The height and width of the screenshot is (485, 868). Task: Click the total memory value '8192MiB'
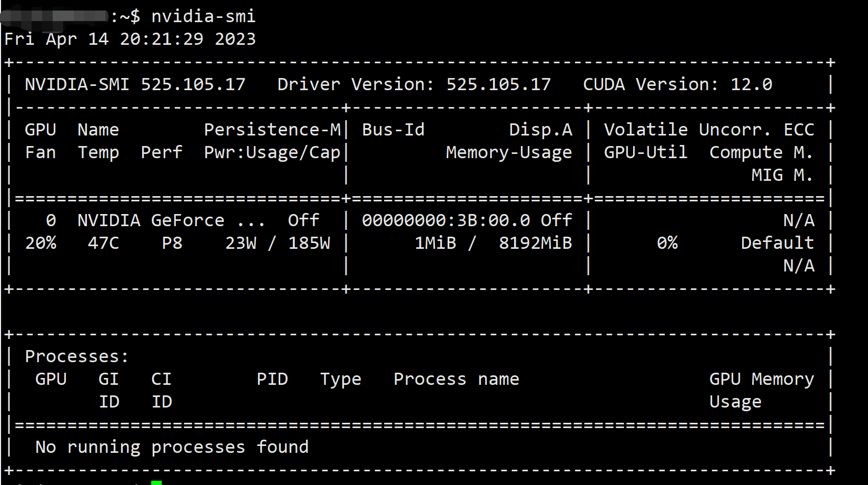tap(536, 243)
